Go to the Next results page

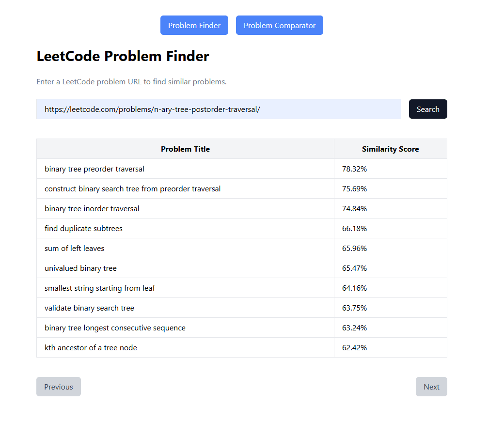coord(431,387)
